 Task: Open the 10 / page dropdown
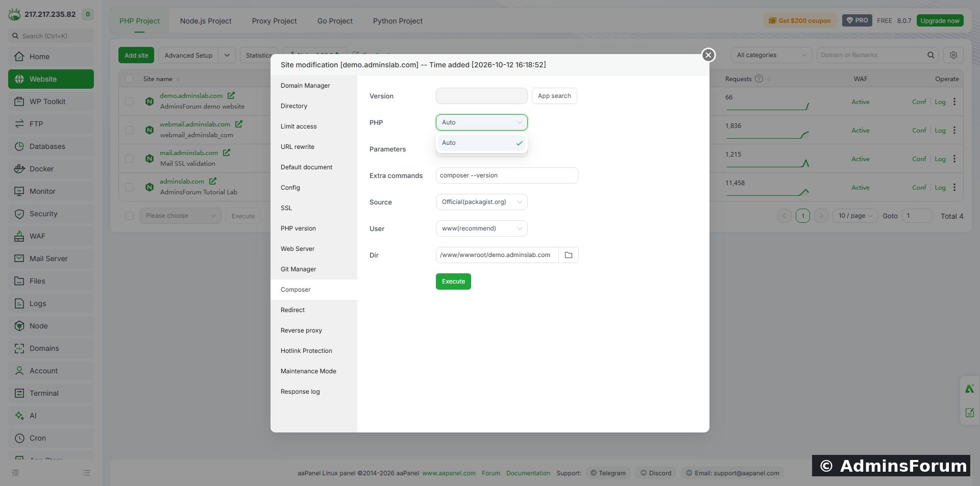[x=855, y=216]
